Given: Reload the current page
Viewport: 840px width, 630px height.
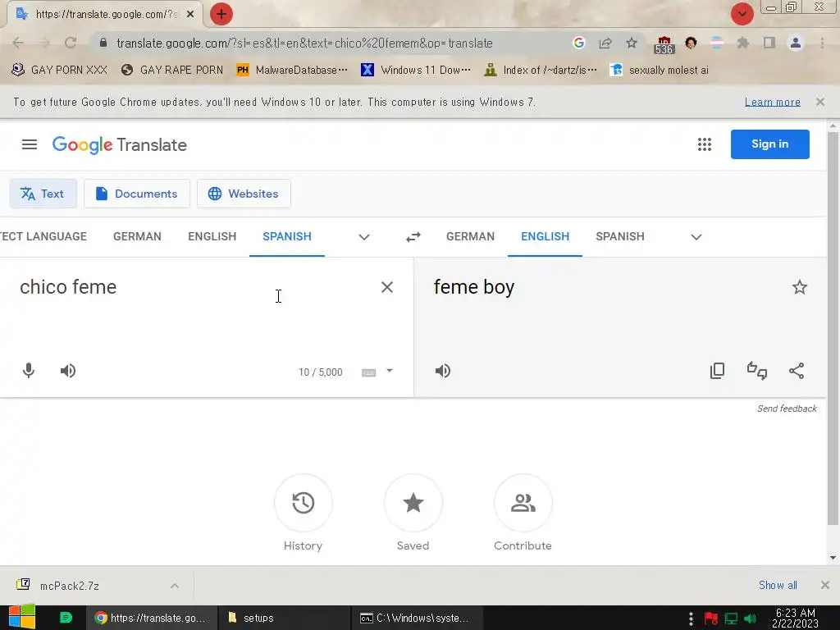Looking at the screenshot, I should click(71, 43).
